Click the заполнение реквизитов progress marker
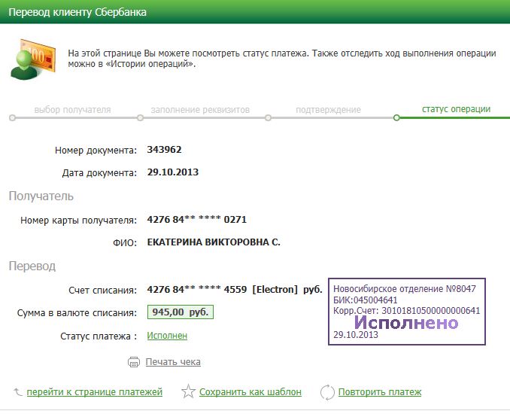Screen dimensions: 510x420 (140, 118)
